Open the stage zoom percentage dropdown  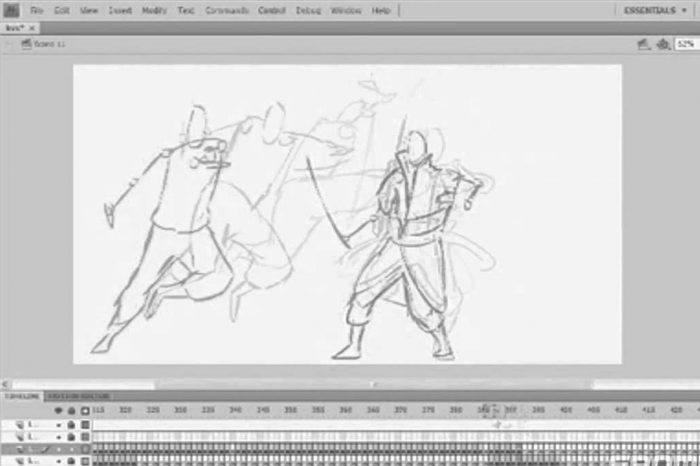(x=686, y=44)
